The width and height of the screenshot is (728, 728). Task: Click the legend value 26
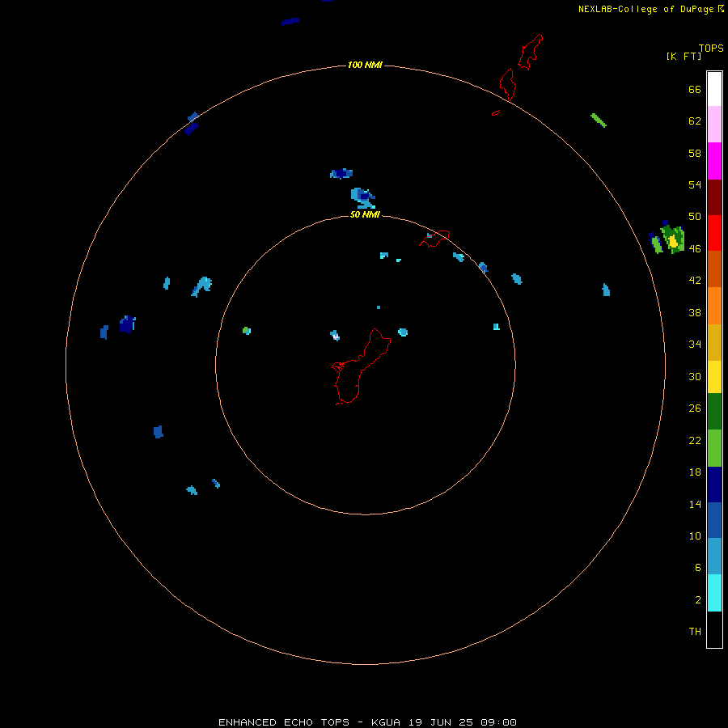[695, 408]
